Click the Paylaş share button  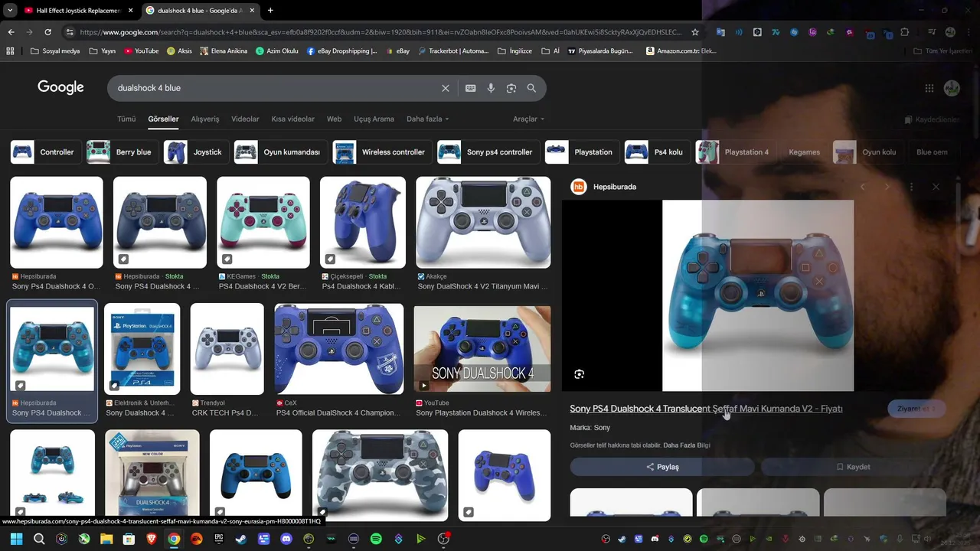662,467
